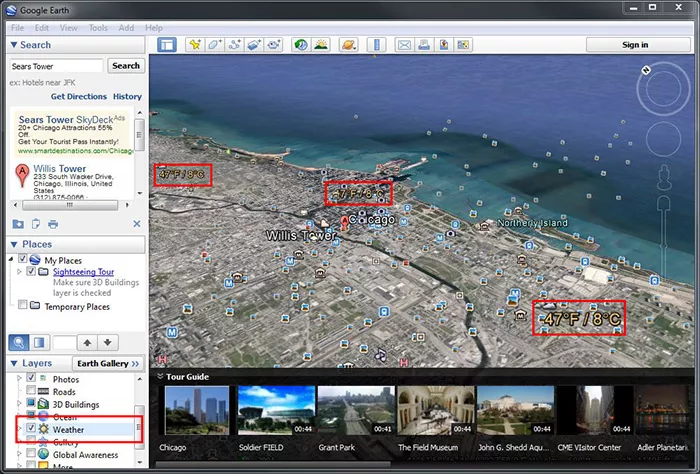Click the save image icon
Viewport: 700px width, 474px height.
(x=443, y=45)
